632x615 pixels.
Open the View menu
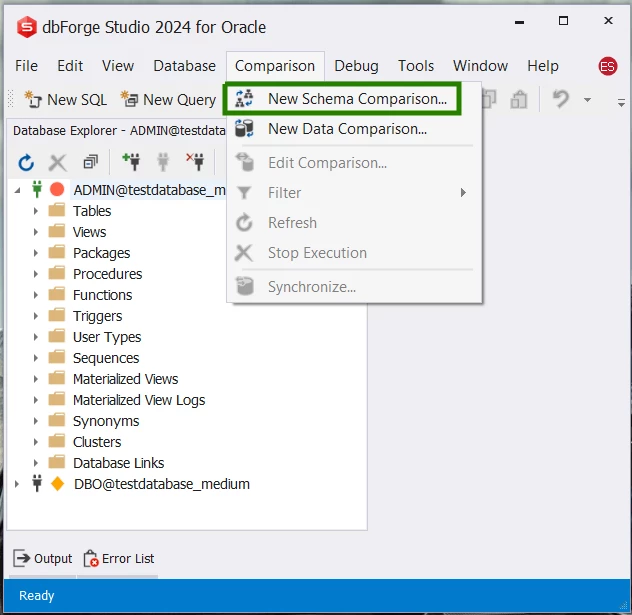pyautogui.click(x=118, y=66)
